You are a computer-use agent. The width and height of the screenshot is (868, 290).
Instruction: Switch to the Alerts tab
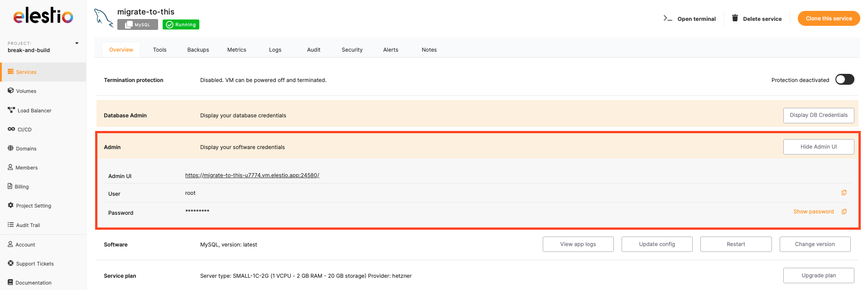(x=391, y=50)
